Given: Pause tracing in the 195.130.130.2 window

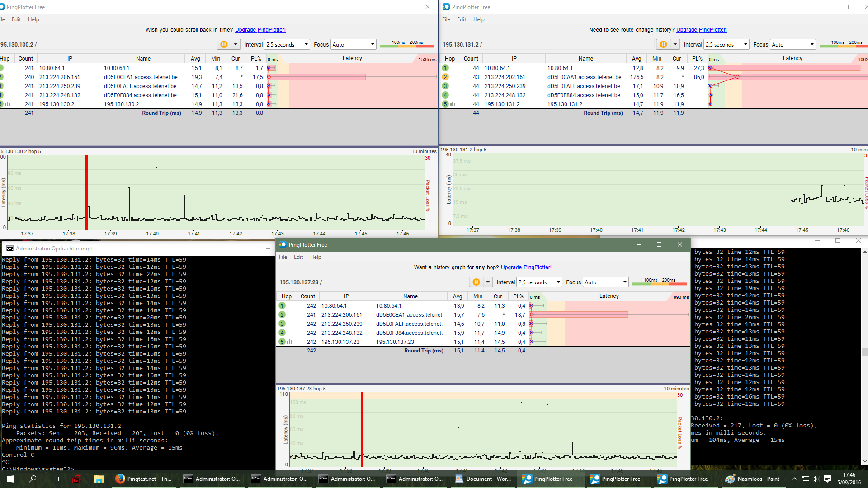Looking at the screenshot, I should click(224, 44).
